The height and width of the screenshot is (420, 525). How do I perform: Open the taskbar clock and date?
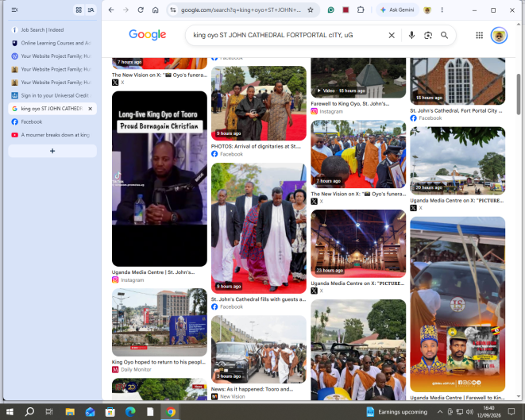(488, 411)
